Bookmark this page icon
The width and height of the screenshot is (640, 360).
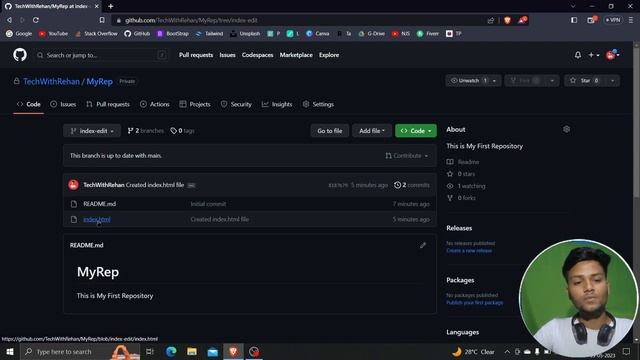click(x=102, y=20)
